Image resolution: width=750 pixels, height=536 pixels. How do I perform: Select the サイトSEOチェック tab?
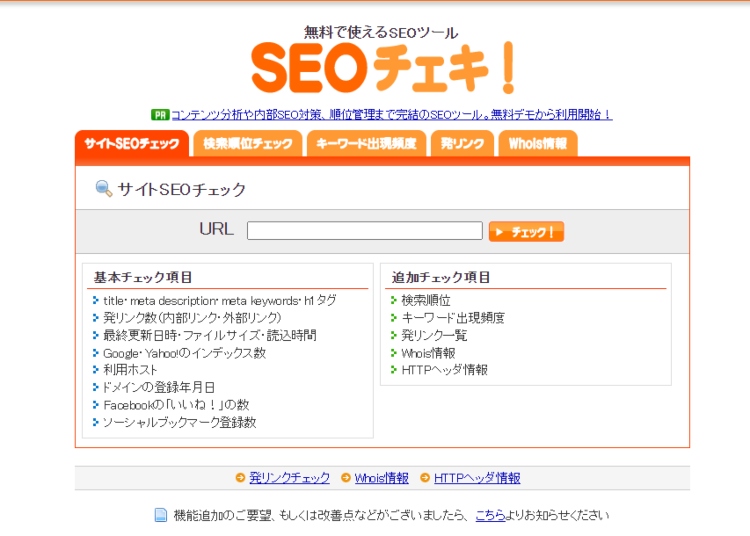point(132,143)
